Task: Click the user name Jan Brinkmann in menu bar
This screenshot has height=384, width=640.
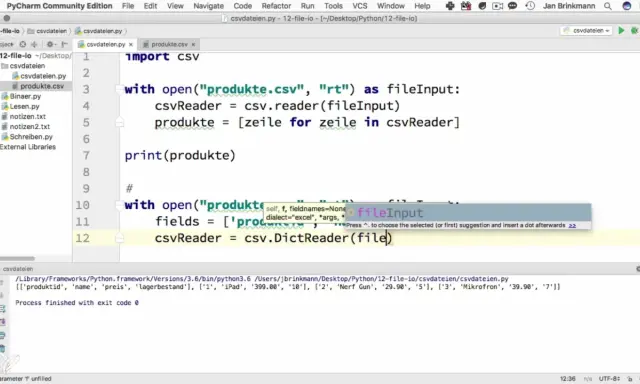Action: [569, 6]
